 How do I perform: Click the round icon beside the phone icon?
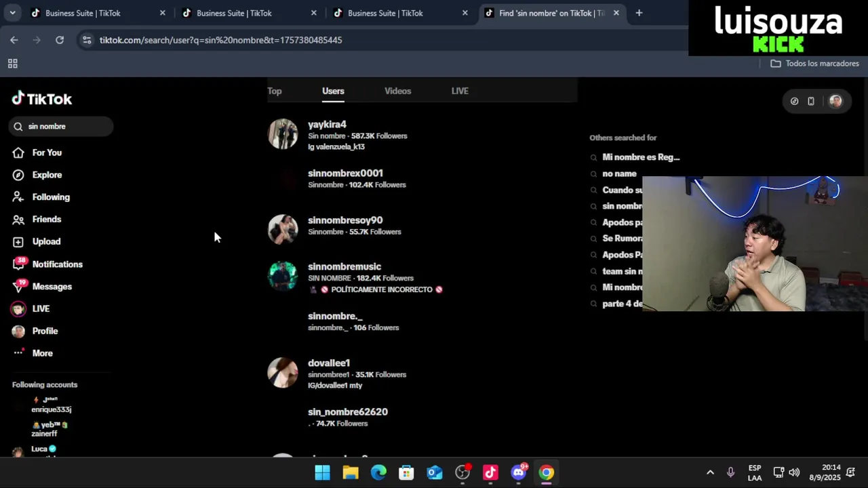point(795,101)
